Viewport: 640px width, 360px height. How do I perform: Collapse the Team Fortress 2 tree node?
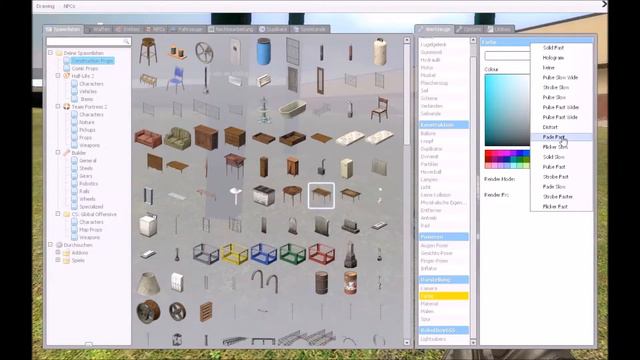[58, 107]
